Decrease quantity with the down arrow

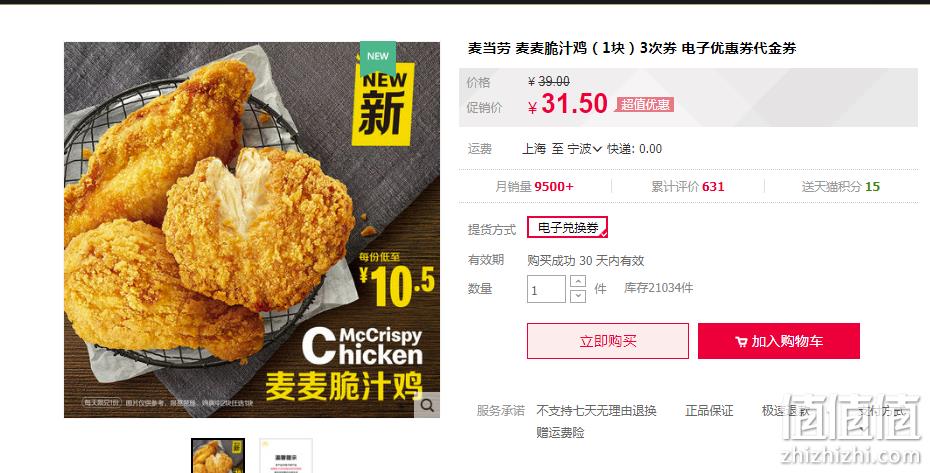coord(578,296)
